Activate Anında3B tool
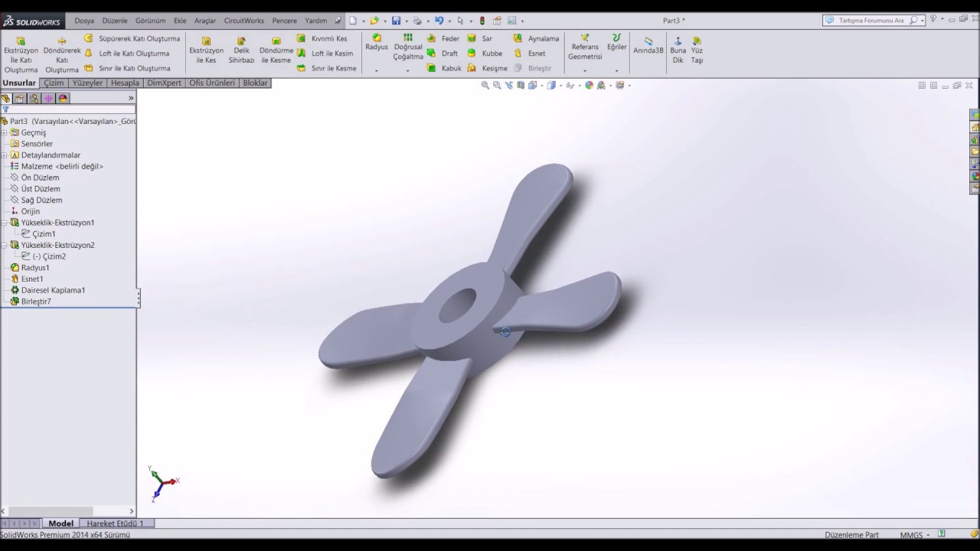980x551 pixels. point(648,46)
